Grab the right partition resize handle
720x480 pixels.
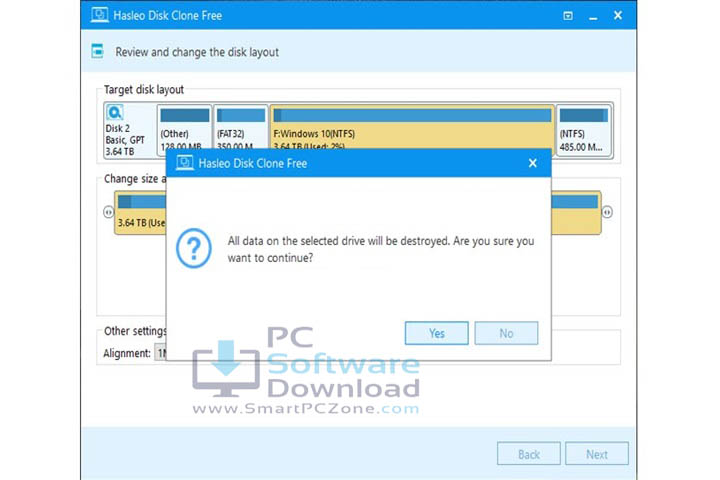tap(607, 212)
